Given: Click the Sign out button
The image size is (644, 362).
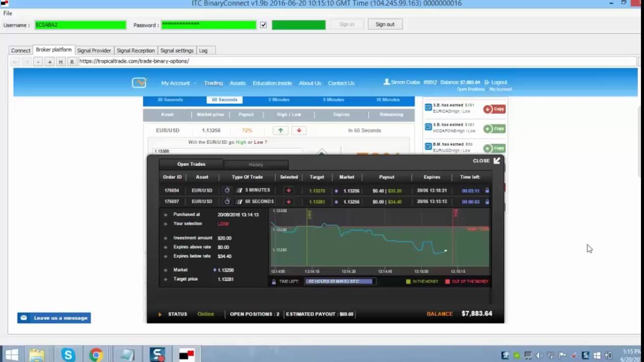Looking at the screenshot, I should 385,24.
